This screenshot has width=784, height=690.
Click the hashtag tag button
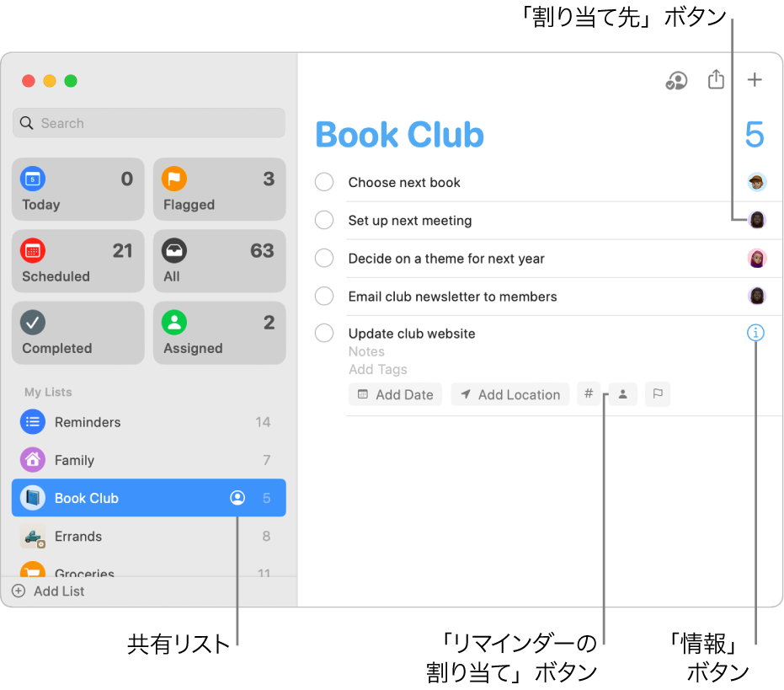(589, 393)
